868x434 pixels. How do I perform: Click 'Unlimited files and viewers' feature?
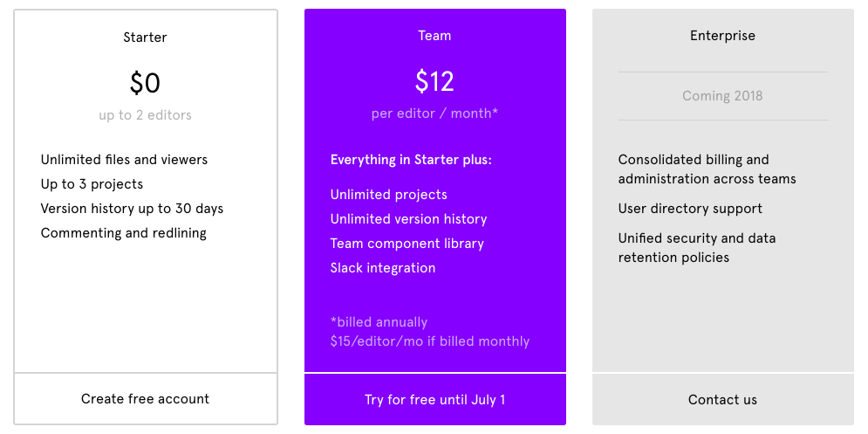pyautogui.click(x=124, y=160)
